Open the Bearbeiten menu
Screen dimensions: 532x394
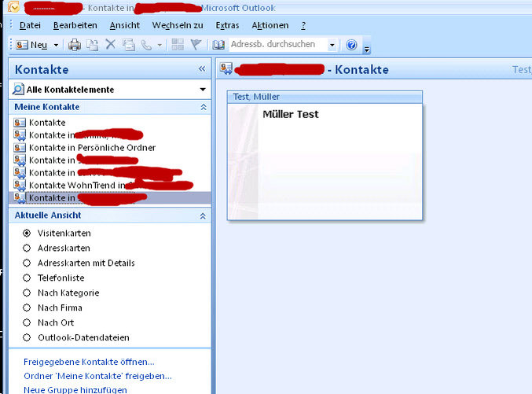[x=75, y=25]
